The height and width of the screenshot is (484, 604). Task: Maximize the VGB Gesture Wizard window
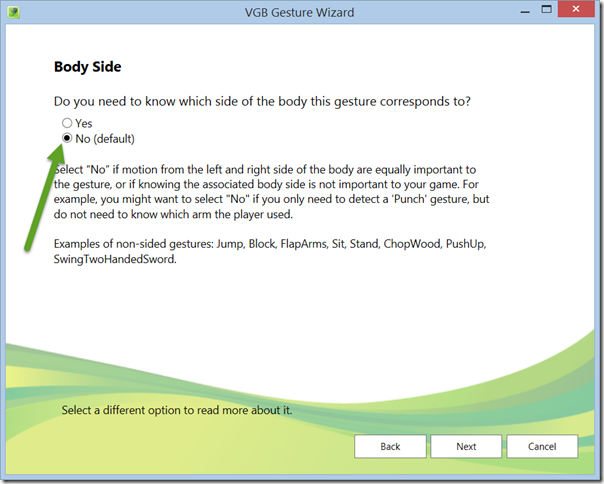point(547,9)
